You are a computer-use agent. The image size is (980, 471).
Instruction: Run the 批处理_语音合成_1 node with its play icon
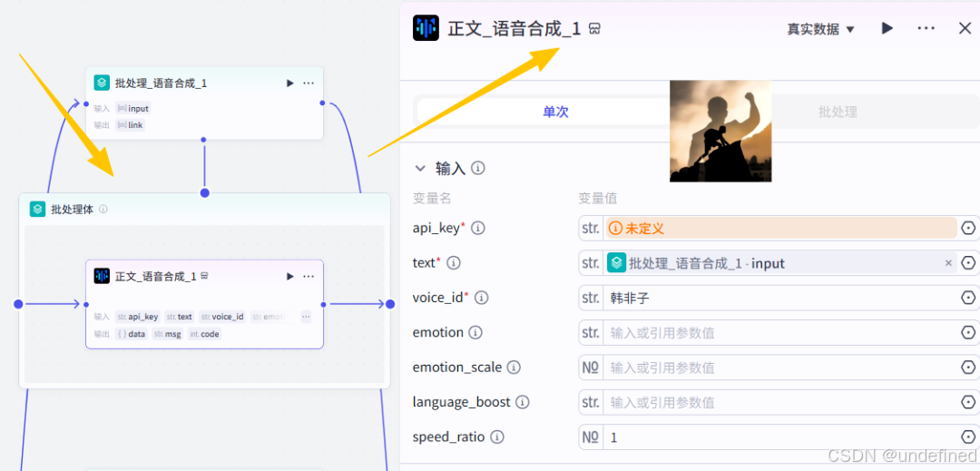[x=290, y=83]
